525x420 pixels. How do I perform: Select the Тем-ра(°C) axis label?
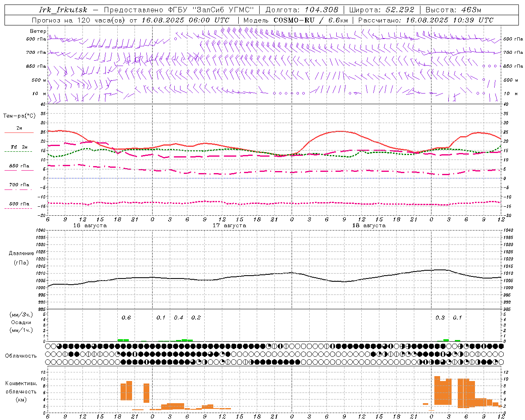point(19,116)
